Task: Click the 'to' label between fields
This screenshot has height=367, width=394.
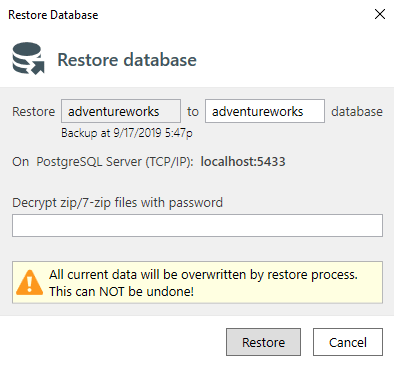Action: coord(193,112)
